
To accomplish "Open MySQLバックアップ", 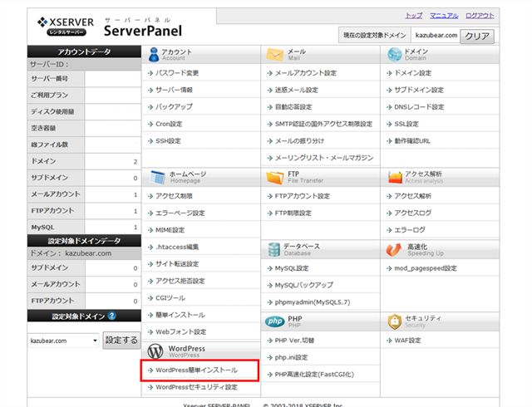I will tap(304, 285).
